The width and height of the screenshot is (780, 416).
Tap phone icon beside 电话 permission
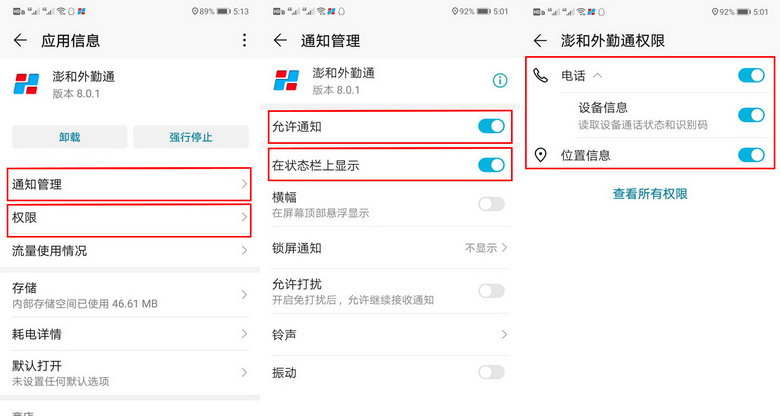[541, 76]
